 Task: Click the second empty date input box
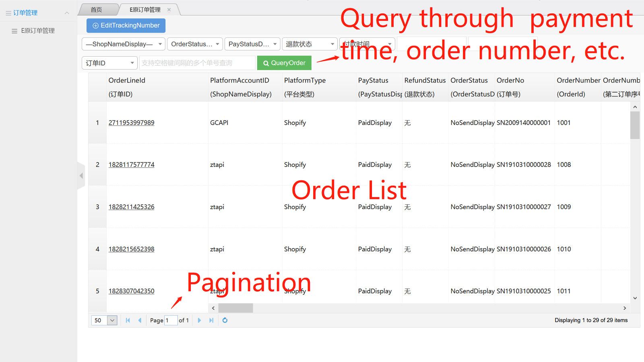coord(503,44)
